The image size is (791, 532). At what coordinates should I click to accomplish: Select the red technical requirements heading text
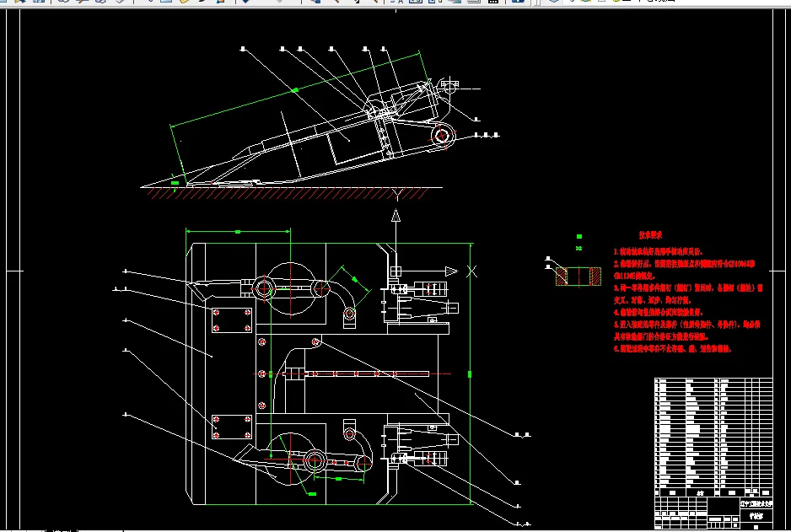click(x=650, y=235)
